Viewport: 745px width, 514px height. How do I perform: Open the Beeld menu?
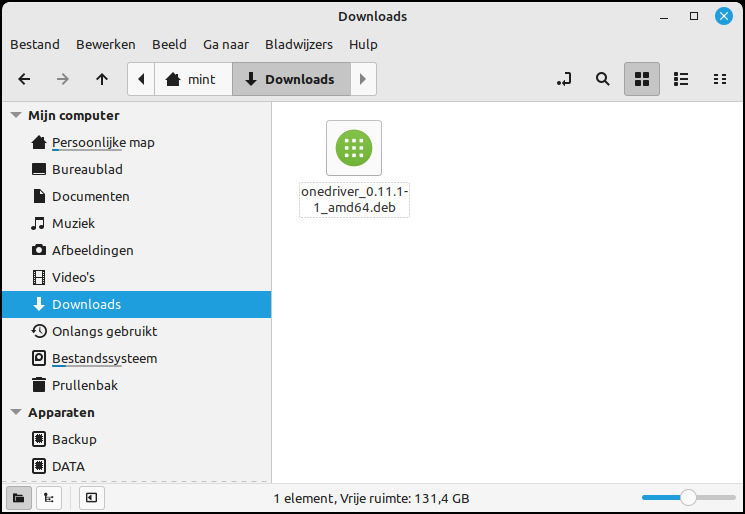tap(169, 44)
